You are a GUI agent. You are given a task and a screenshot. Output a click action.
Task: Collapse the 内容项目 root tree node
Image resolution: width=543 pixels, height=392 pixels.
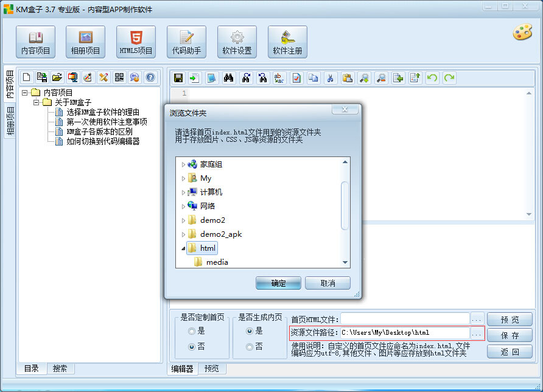click(x=24, y=93)
